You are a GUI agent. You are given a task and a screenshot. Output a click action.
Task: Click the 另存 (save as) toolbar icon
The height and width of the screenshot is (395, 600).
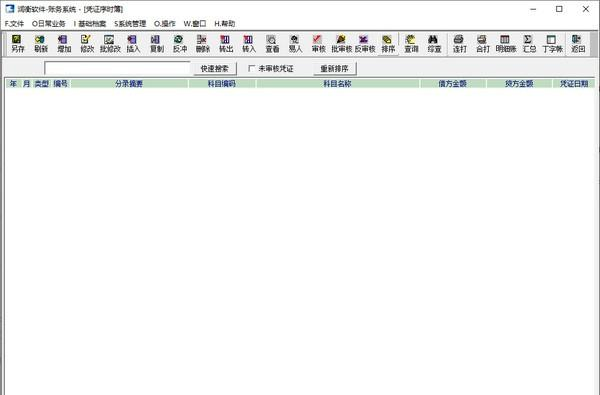click(x=18, y=44)
